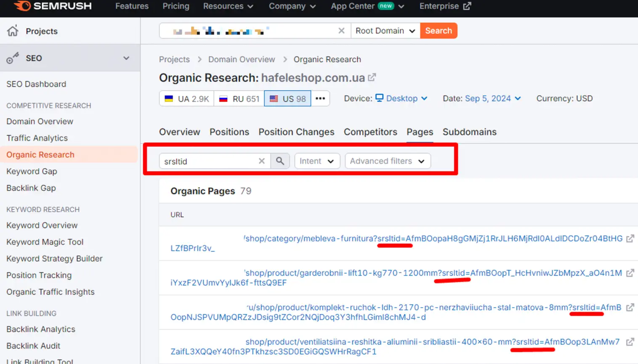Click the URL column header
The width and height of the screenshot is (638, 364).
coord(177,215)
